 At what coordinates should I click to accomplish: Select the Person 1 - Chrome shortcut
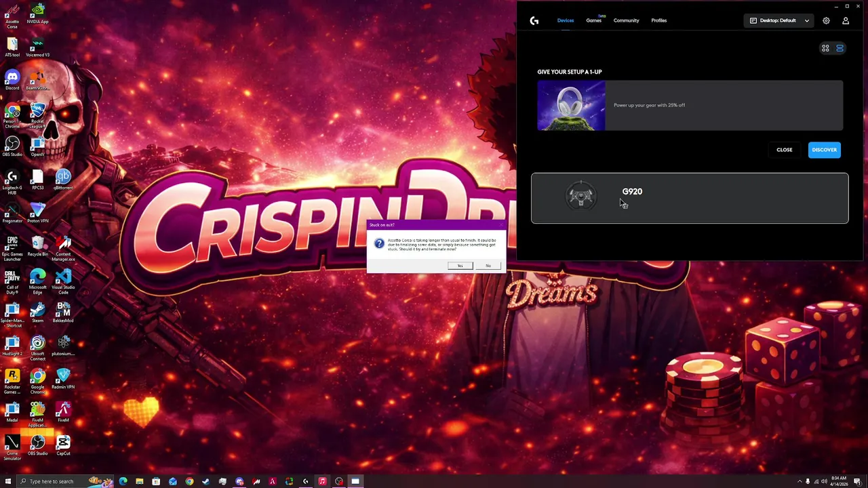[x=12, y=116]
